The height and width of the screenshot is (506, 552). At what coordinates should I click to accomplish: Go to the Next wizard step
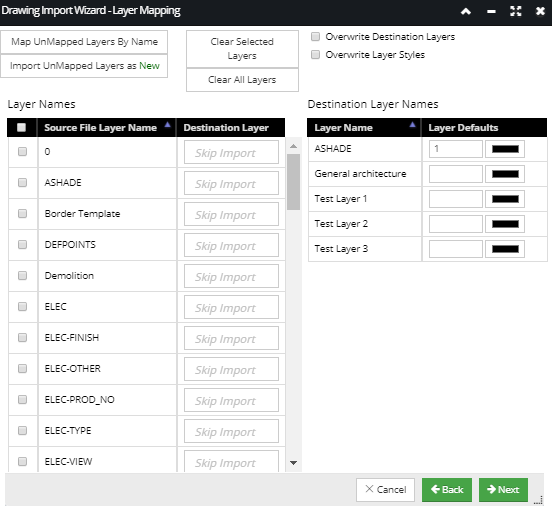[503, 489]
